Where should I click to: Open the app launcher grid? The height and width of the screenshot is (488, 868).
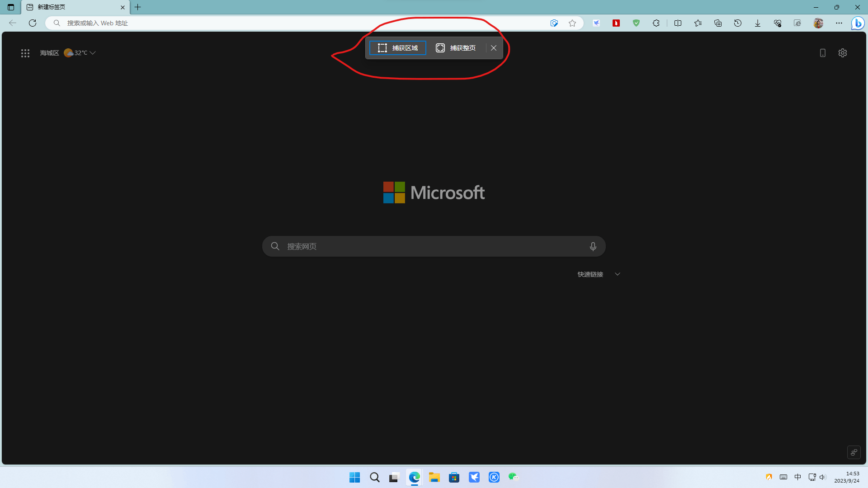tap(25, 53)
